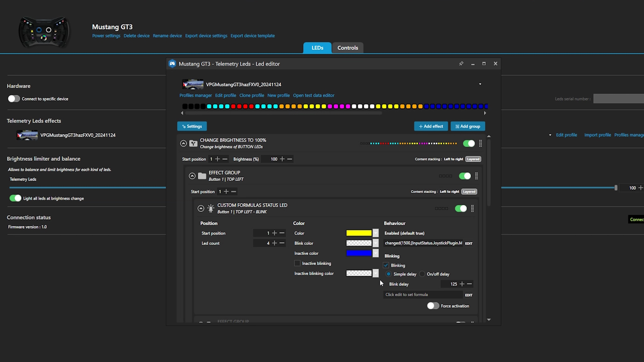Select Left to right stacking for Effect Group
This screenshot has height=362, width=644.
point(449,192)
